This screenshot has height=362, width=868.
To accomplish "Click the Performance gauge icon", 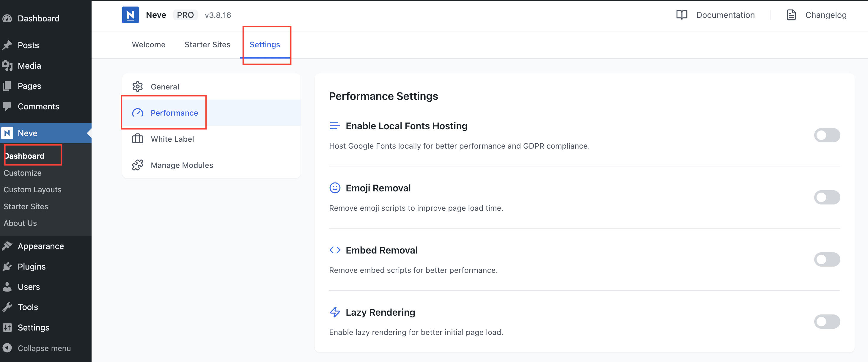I will tap(137, 113).
